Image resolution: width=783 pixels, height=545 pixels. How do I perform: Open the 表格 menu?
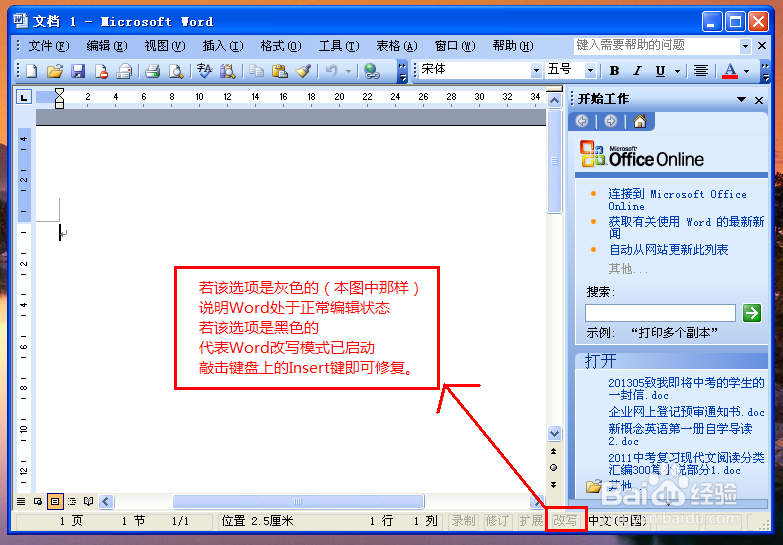[x=396, y=46]
